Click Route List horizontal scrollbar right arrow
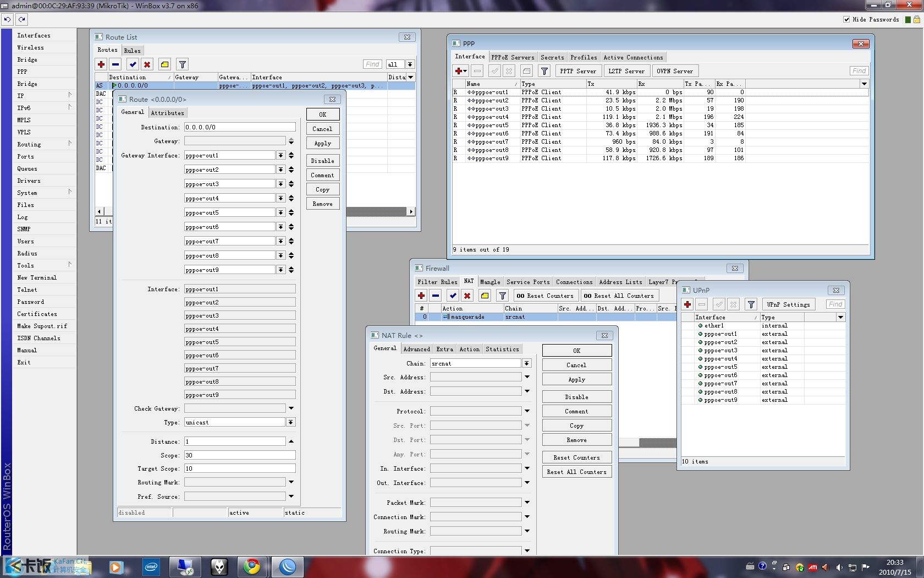This screenshot has width=924, height=578. [411, 211]
